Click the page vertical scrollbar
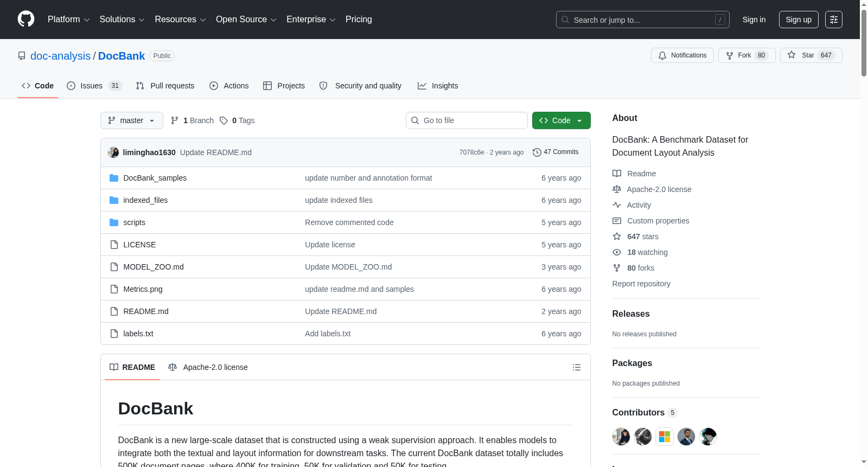868x467 pixels. click(864, 233)
